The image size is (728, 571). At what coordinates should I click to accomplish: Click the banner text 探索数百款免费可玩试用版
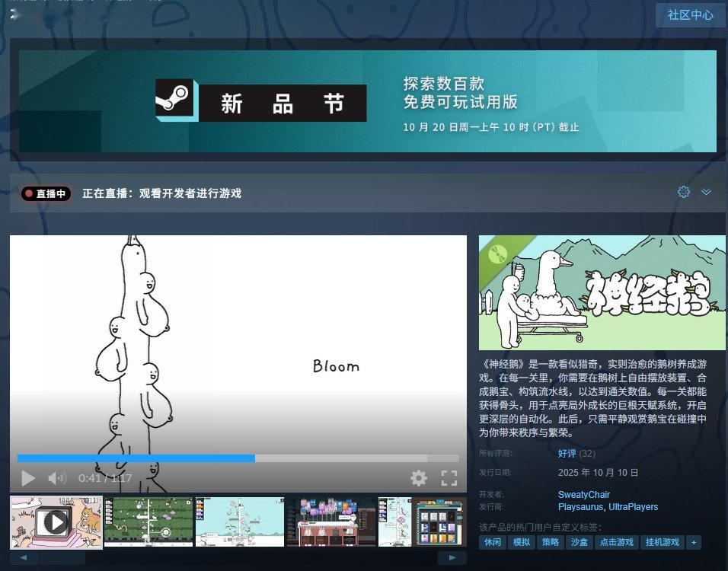tap(460, 93)
